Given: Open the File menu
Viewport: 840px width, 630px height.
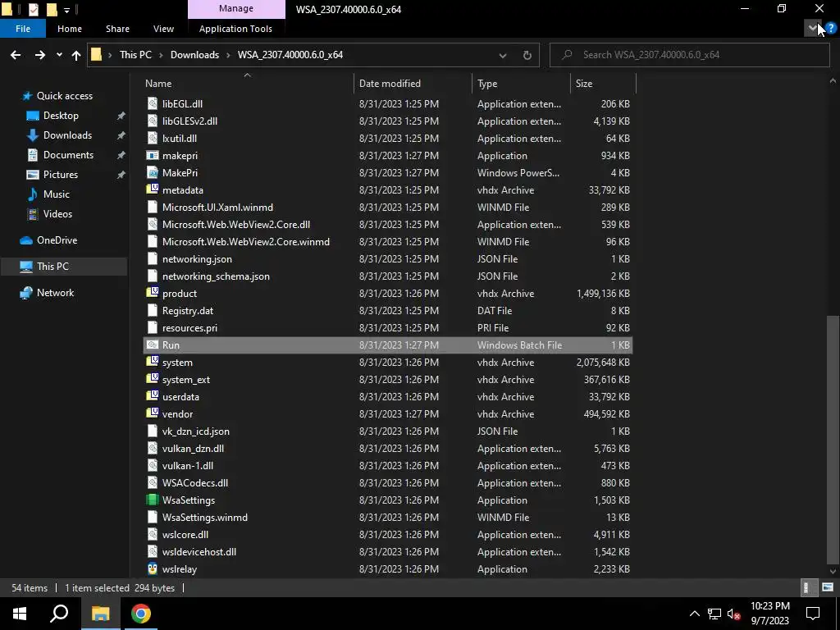Looking at the screenshot, I should coord(23,29).
